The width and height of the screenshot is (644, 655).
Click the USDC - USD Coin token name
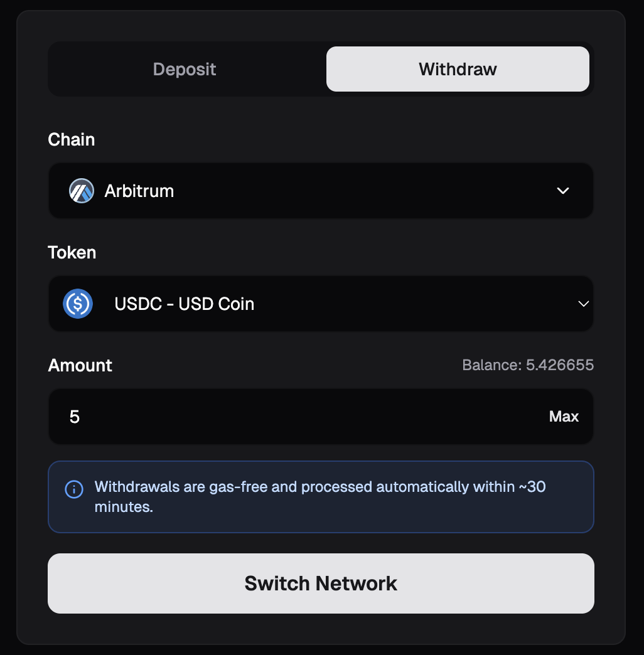point(185,304)
